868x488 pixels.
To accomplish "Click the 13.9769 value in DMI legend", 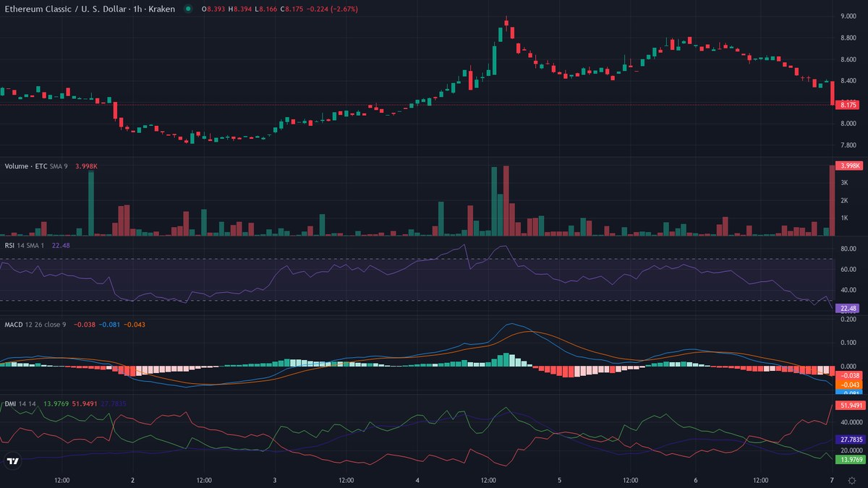I will point(56,403).
